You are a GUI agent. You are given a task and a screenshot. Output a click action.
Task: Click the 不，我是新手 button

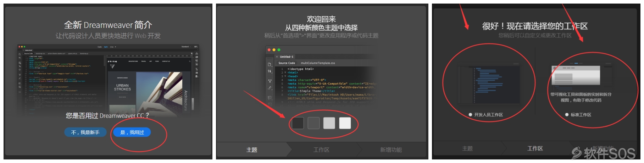pyautogui.click(x=85, y=132)
